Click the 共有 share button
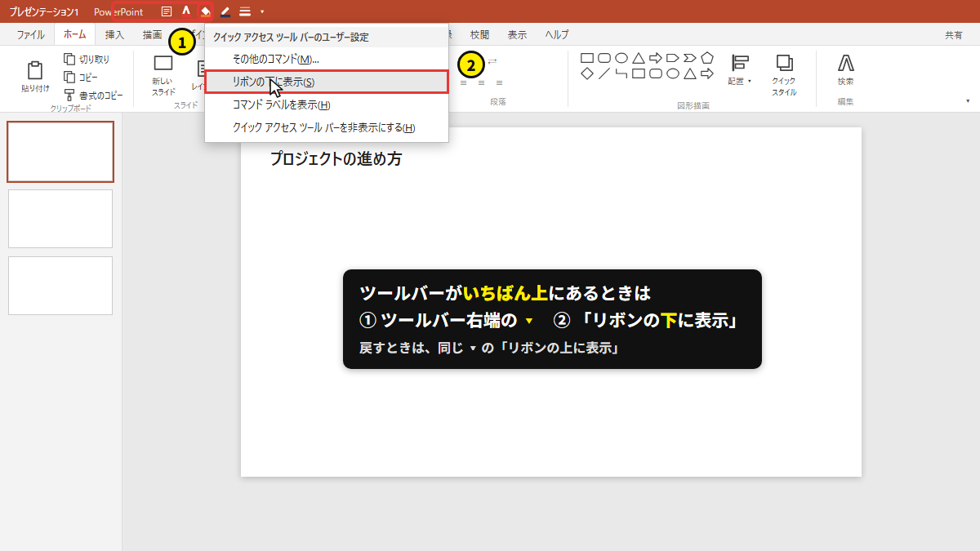 pyautogui.click(x=953, y=35)
